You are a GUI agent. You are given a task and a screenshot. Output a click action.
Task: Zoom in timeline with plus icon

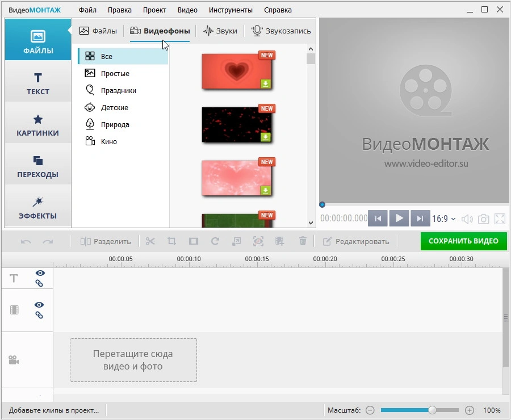[470, 410]
